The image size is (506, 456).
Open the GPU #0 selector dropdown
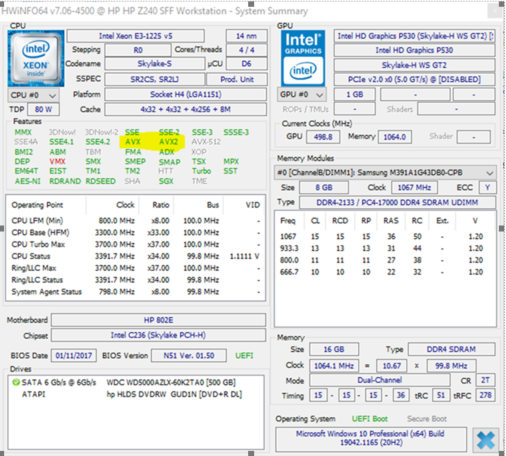click(x=302, y=95)
